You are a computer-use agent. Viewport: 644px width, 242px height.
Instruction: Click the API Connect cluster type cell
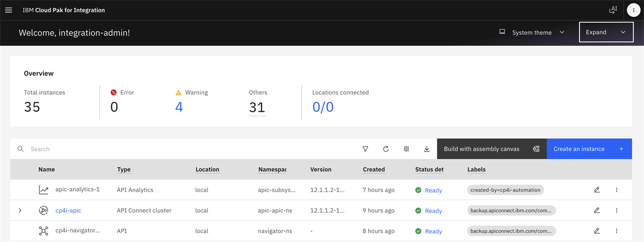[x=144, y=210]
